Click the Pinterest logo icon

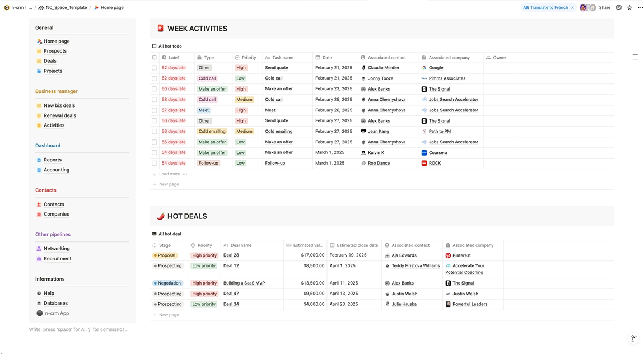pos(448,255)
